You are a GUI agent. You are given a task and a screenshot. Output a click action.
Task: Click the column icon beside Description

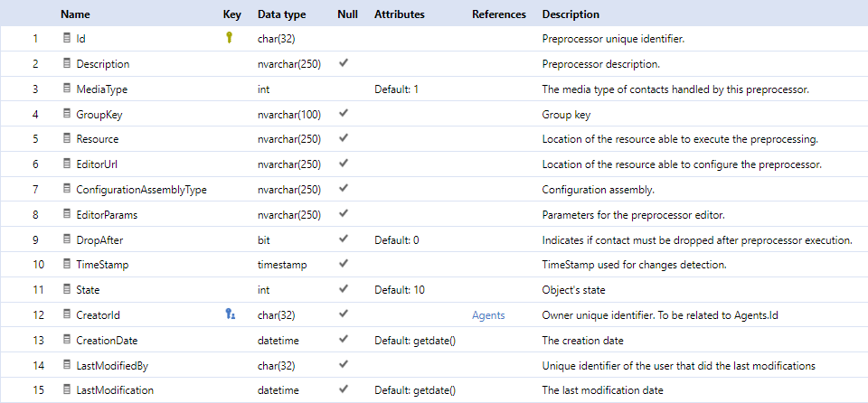coord(67,63)
